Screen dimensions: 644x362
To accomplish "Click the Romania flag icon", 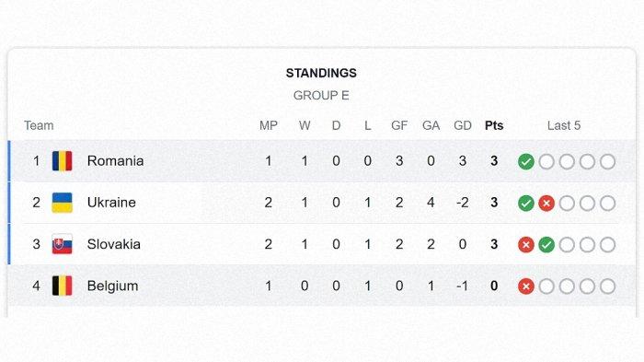I will [x=62, y=161].
